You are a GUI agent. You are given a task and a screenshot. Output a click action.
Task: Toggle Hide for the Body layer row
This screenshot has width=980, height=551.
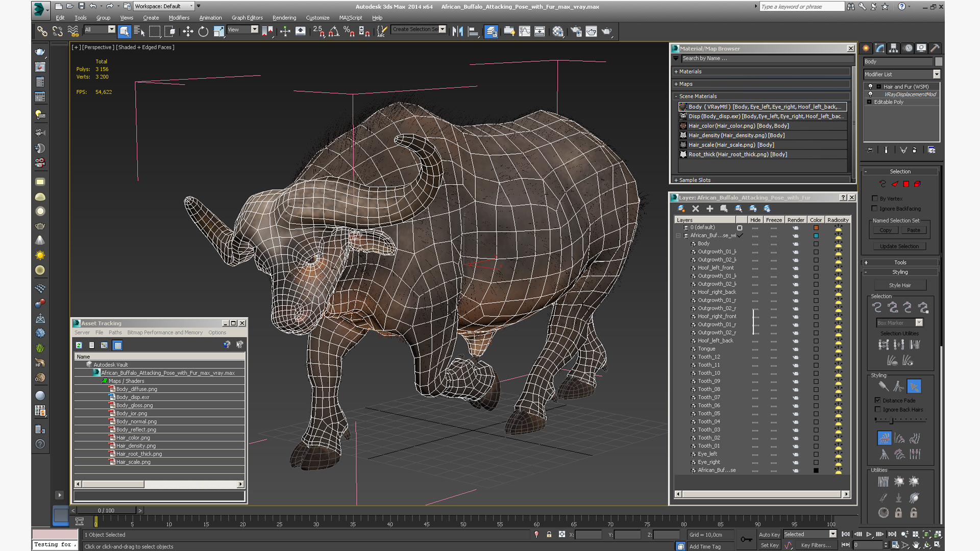click(755, 244)
